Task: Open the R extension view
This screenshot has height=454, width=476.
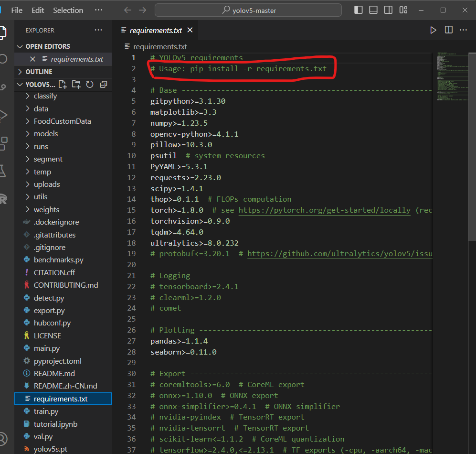Action: click(3, 199)
